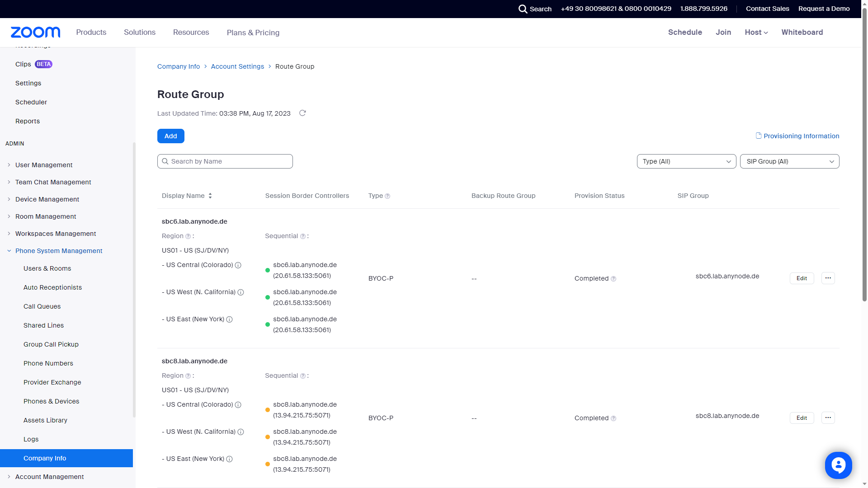This screenshot has height=488, width=868.
Task: Edit the sbc6.lab.anynode.de route group
Action: [x=802, y=278]
